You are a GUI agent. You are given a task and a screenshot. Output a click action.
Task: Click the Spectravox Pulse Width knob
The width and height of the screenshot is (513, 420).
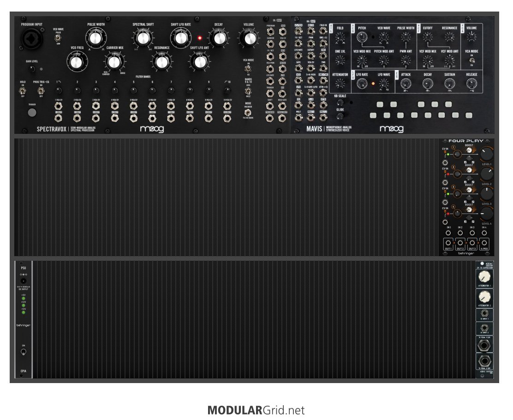[x=95, y=38]
